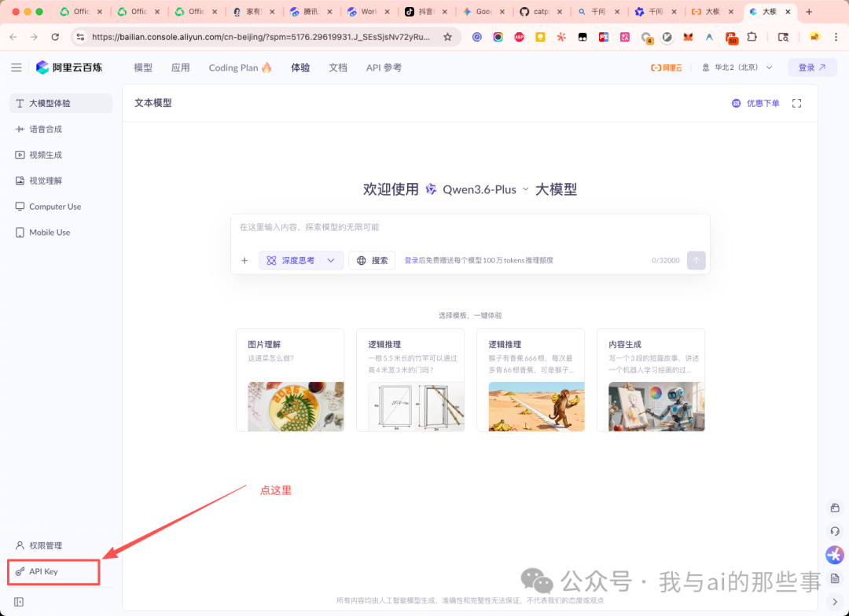Click the hamburger menu icon
849x616 pixels.
[17, 68]
